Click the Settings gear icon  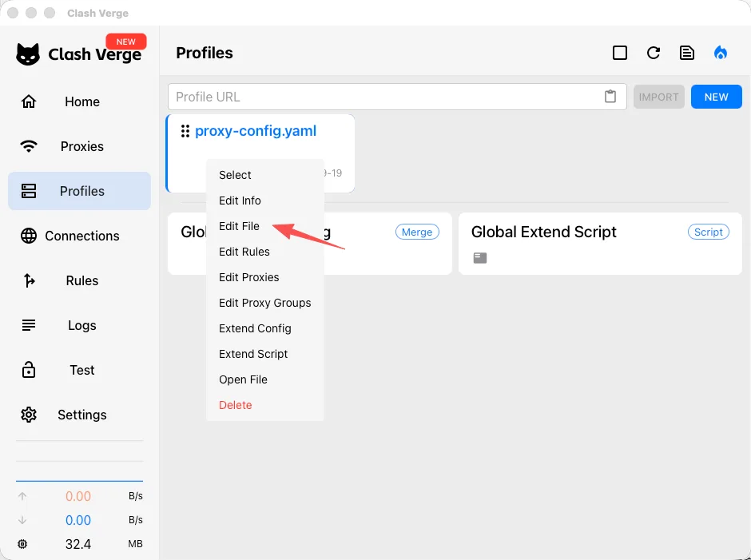coord(29,415)
